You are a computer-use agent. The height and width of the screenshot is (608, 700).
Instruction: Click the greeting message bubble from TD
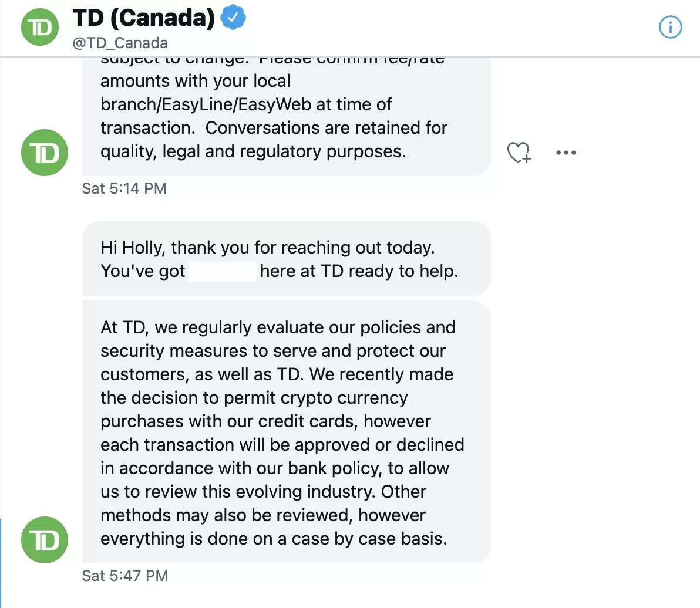288,258
